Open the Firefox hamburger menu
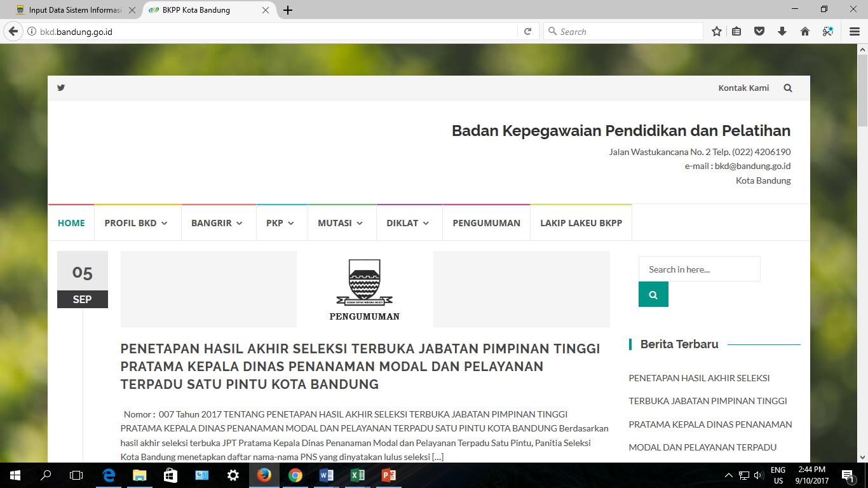This screenshot has height=488, width=868. [x=854, y=31]
